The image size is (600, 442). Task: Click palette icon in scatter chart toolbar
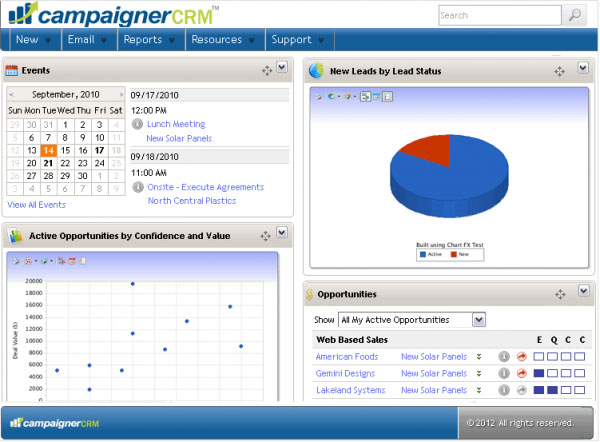(x=44, y=261)
